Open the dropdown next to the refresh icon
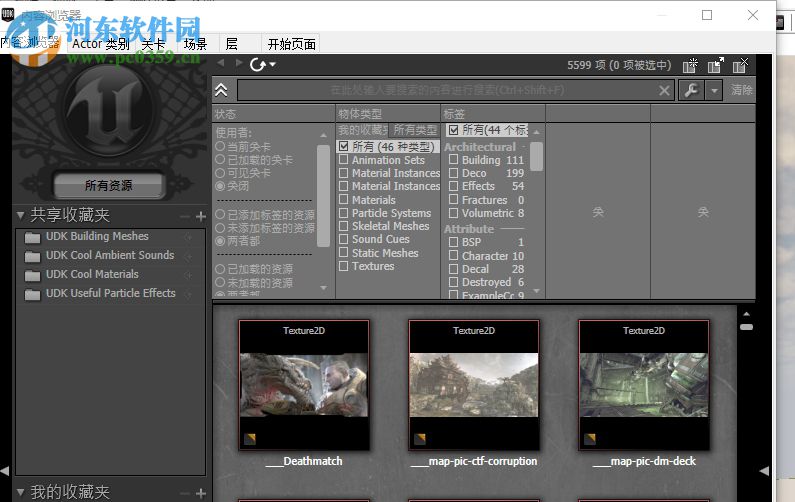795x502 pixels. [273, 64]
